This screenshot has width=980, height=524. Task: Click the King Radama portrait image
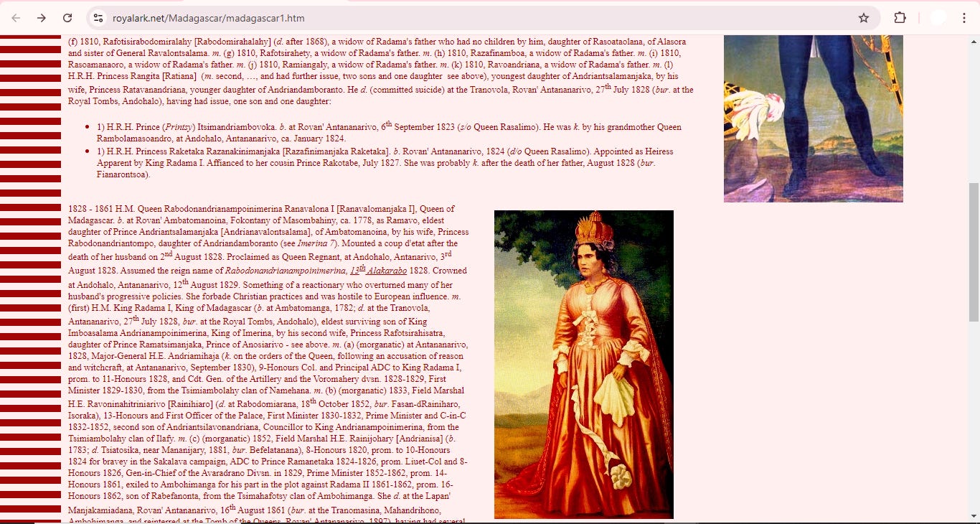(813, 118)
